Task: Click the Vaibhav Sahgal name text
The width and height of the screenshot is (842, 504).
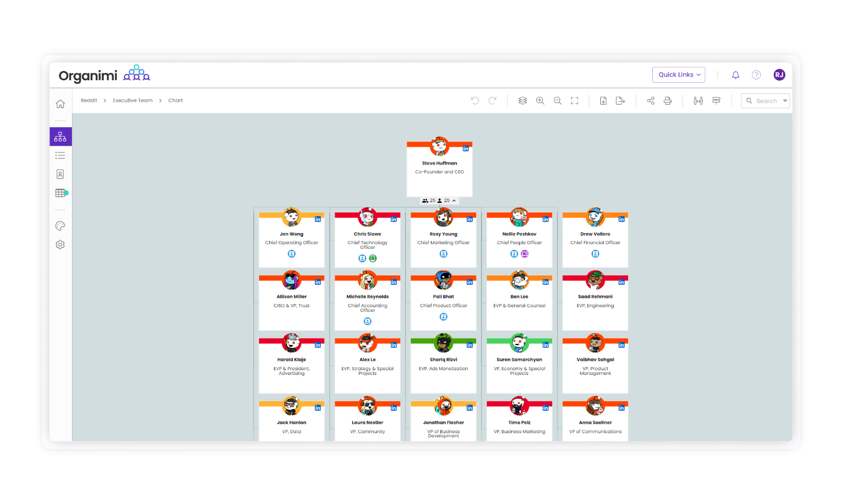Action: click(x=596, y=360)
